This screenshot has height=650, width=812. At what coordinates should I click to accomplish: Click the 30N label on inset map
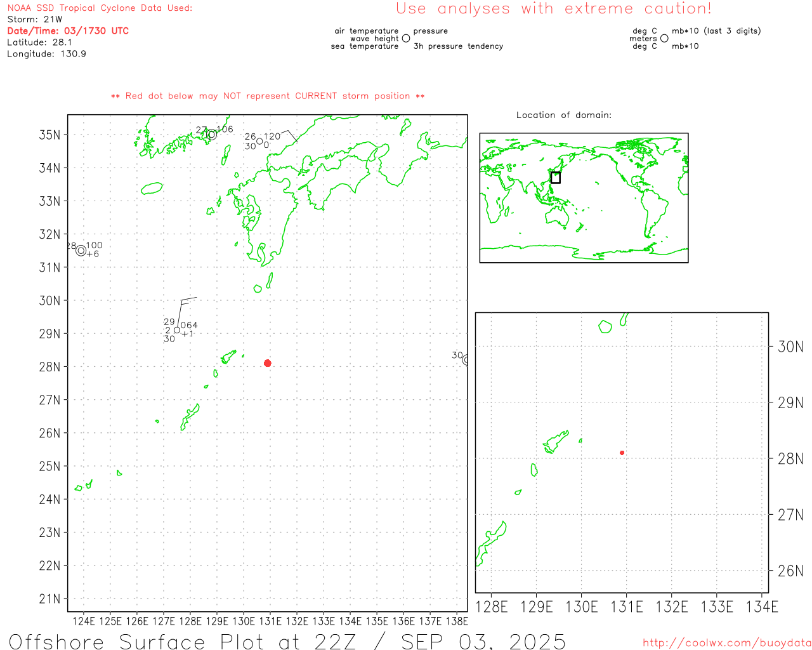pyautogui.click(x=790, y=347)
